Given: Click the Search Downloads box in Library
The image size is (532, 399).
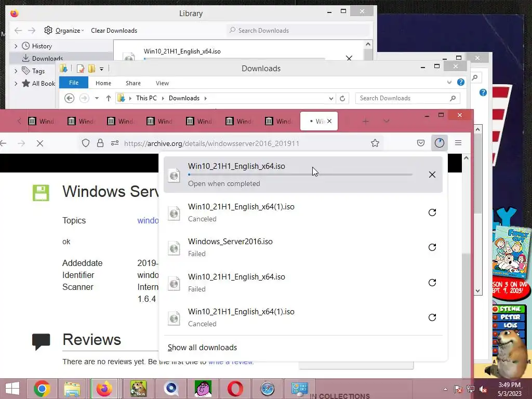Looking at the screenshot, I should (x=299, y=31).
